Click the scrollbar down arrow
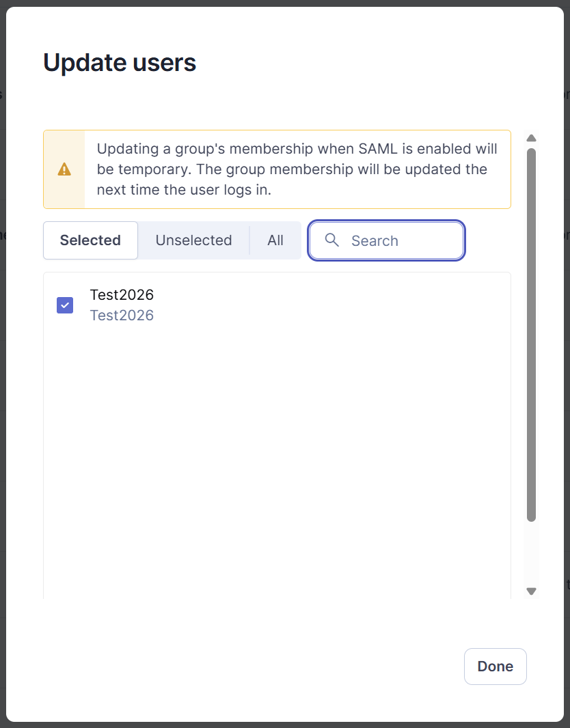The width and height of the screenshot is (570, 728). pos(532,591)
